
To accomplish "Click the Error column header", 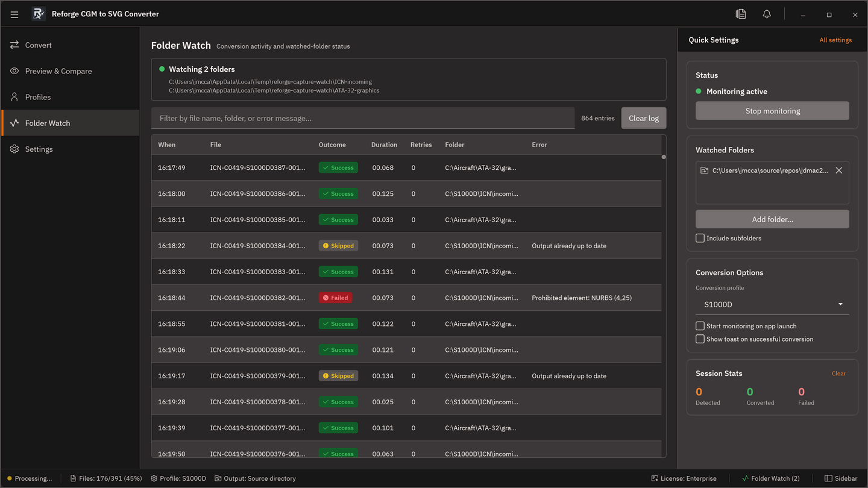I will [x=539, y=145].
